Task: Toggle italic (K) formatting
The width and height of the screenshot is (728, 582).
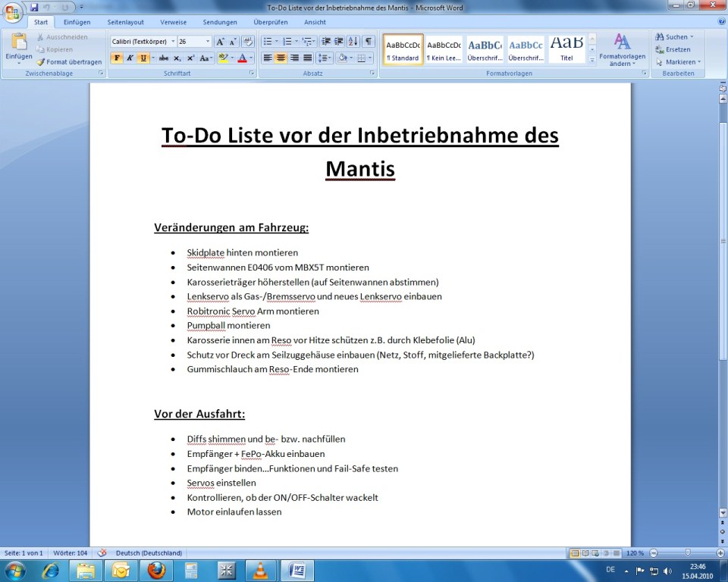Action: pyautogui.click(x=130, y=58)
